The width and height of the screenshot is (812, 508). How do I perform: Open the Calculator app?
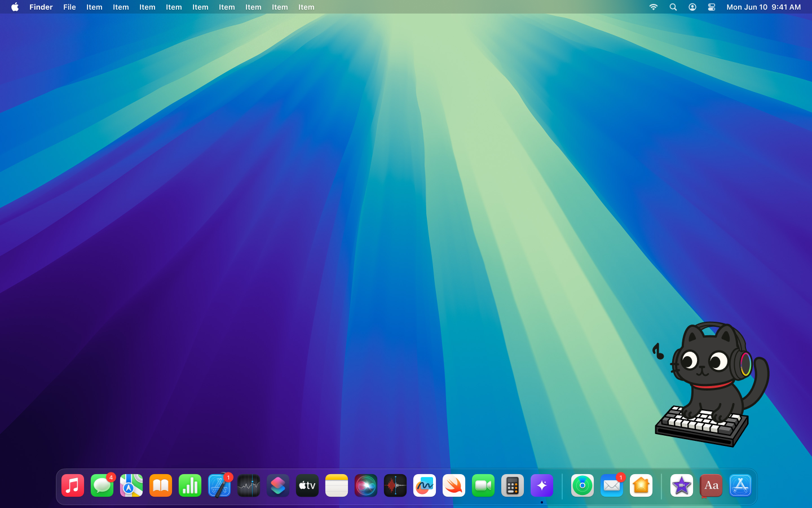513,485
